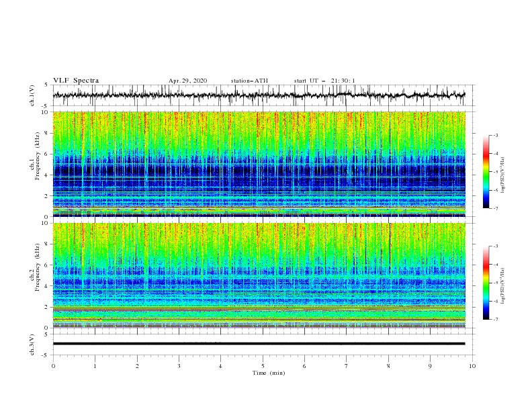Click the '-7' value on ch.2 colorbar
The height and width of the screenshot is (411, 532).
495,320
